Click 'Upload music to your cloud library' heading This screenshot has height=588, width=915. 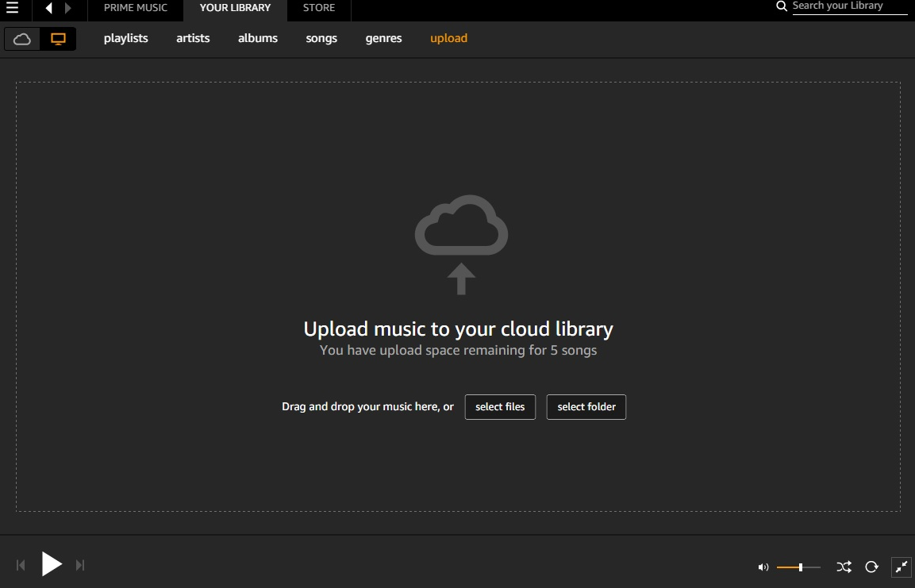coord(458,329)
